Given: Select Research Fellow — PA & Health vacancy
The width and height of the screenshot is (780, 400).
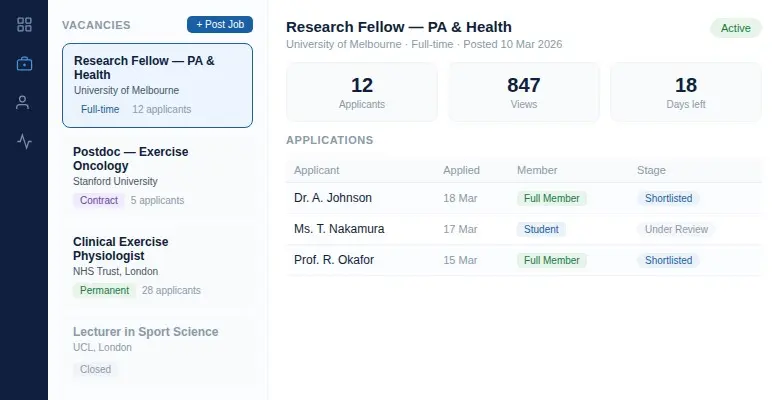Looking at the screenshot, I should [157, 86].
